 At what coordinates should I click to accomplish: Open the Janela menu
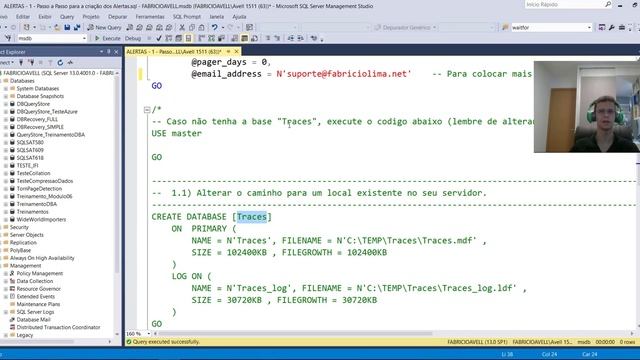coord(217,17)
